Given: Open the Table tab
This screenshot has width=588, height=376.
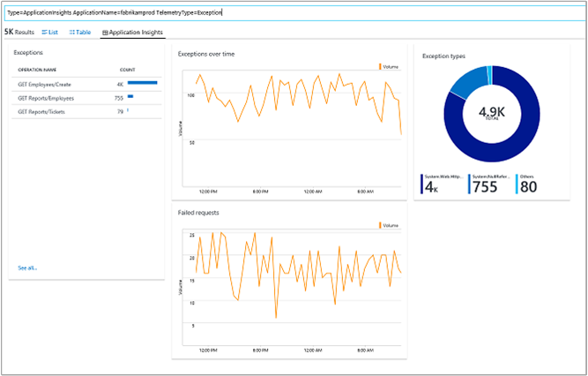Looking at the screenshot, I should 83,32.
